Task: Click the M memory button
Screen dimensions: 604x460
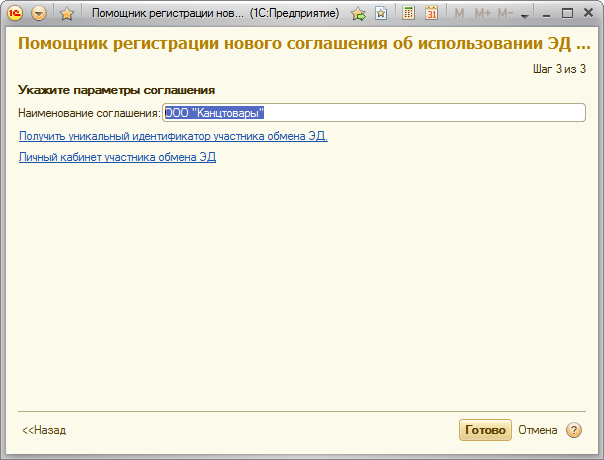Action: click(459, 14)
